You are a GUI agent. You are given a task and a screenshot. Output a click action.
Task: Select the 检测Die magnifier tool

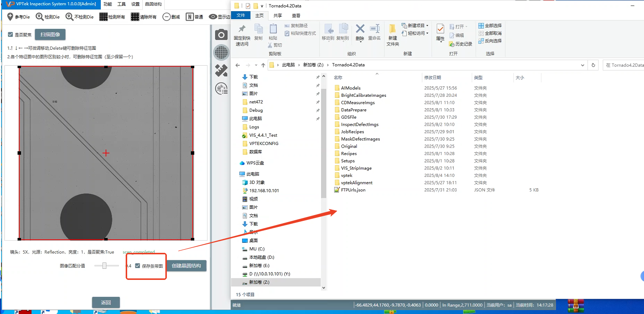click(x=47, y=17)
